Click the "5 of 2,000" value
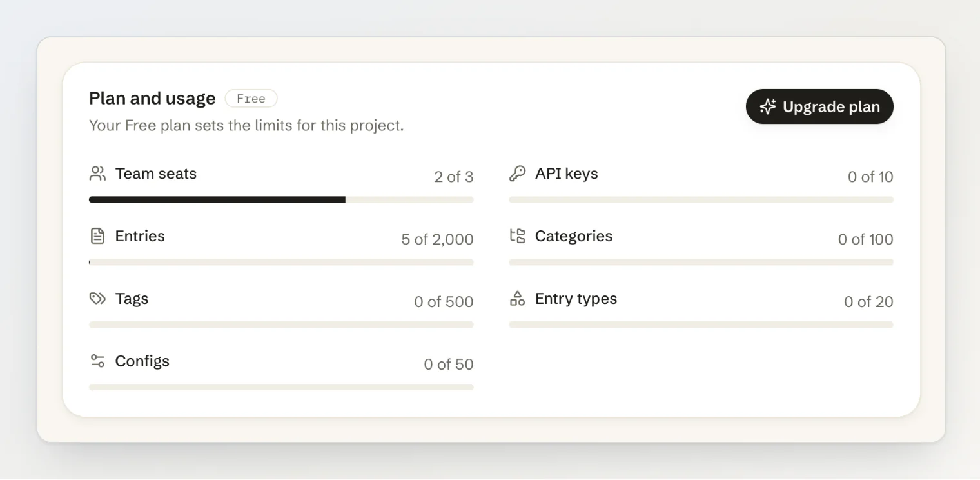 [x=437, y=239]
